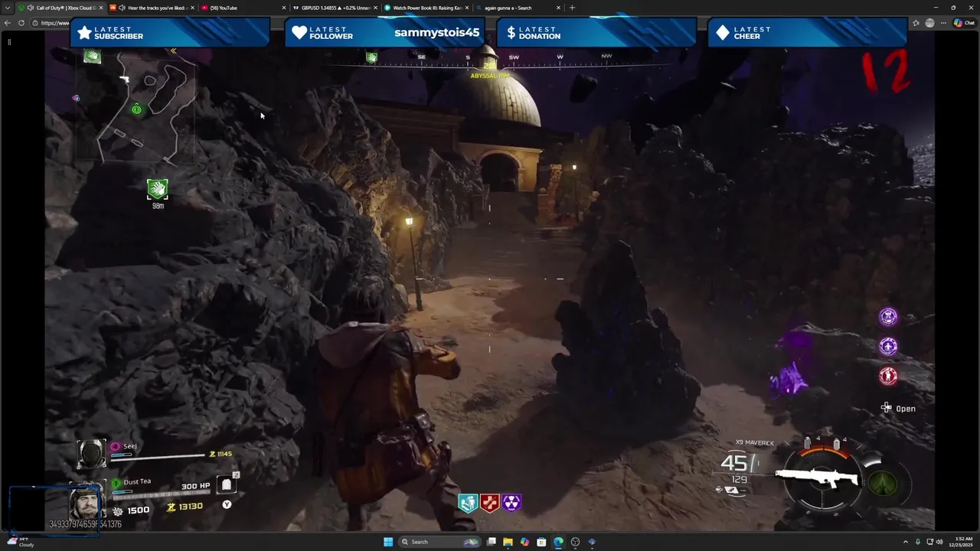The height and width of the screenshot is (551, 980).
Task: Click the Open prompt with the d-pad icon
Action: [x=898, y=409]
